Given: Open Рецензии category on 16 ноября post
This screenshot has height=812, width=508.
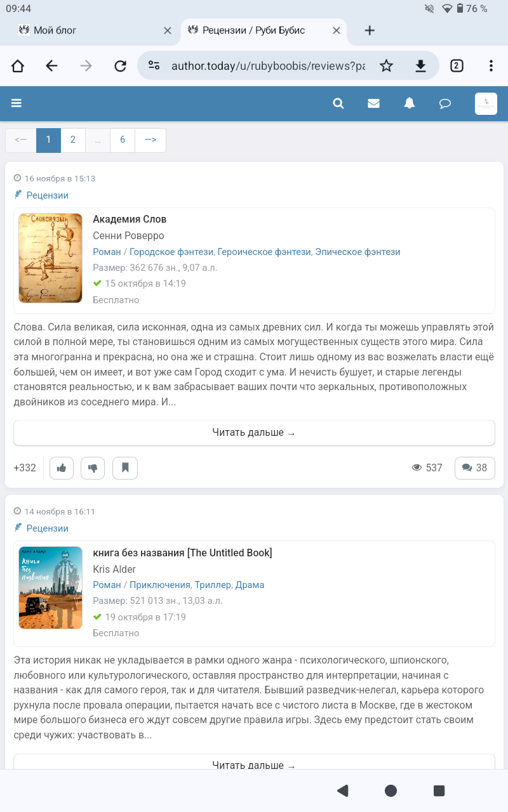Looking at the screenshot, I should pos(47,195).
